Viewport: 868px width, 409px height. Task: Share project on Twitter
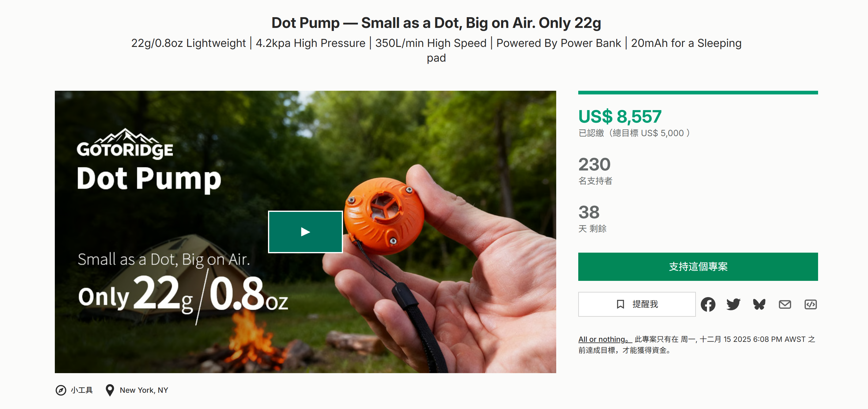click(733, 304)
